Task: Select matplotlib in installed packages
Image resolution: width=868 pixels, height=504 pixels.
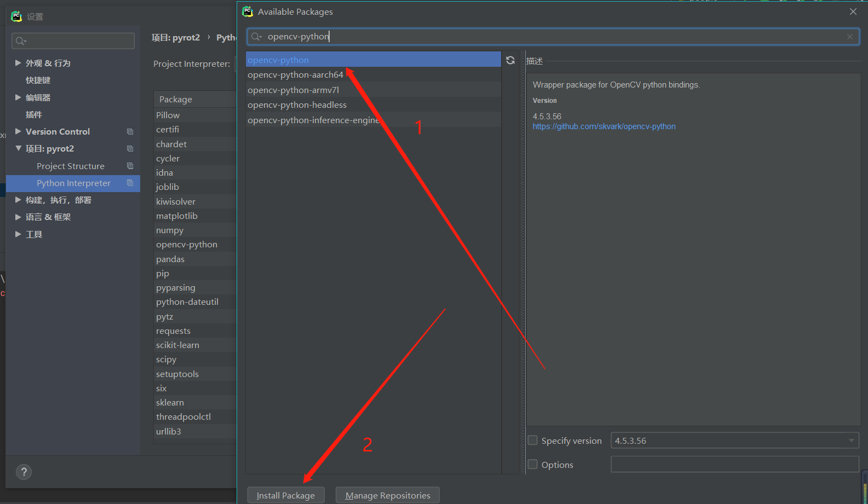Action: [195, 216]
